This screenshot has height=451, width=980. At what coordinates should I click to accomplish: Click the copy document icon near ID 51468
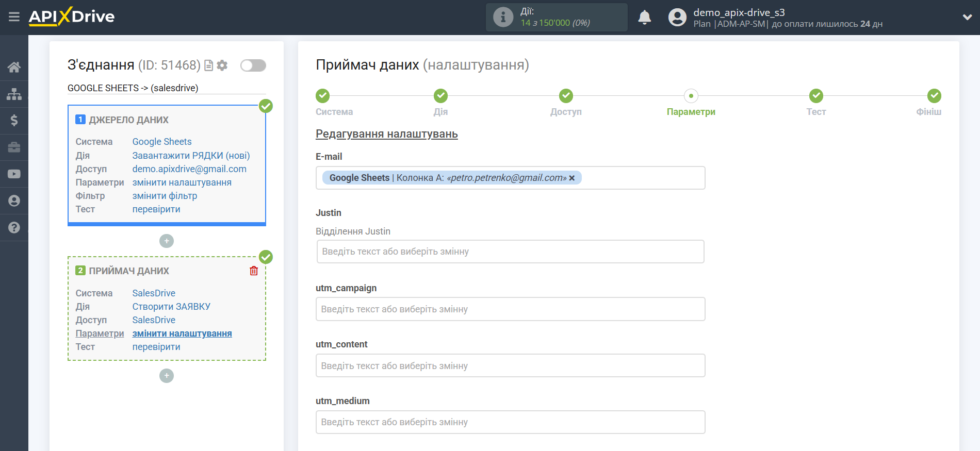(208, 65)
